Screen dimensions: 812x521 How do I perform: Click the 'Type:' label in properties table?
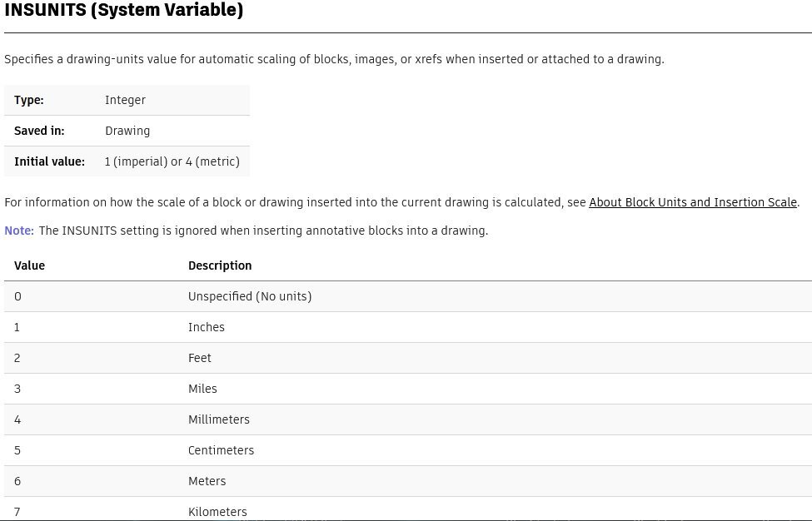point(29,100)
